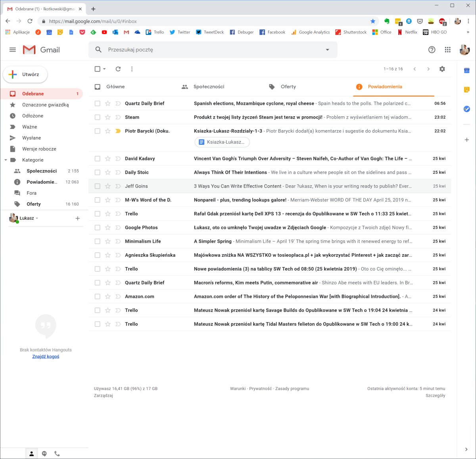
Task: Star the Steam email
Action: [x=107, y=117]
